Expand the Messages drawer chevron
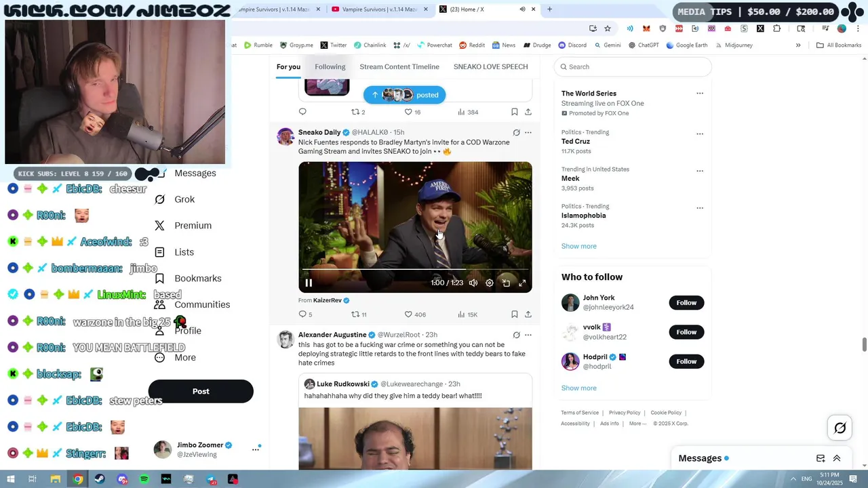The image size is (868, 488). (837, 458)
